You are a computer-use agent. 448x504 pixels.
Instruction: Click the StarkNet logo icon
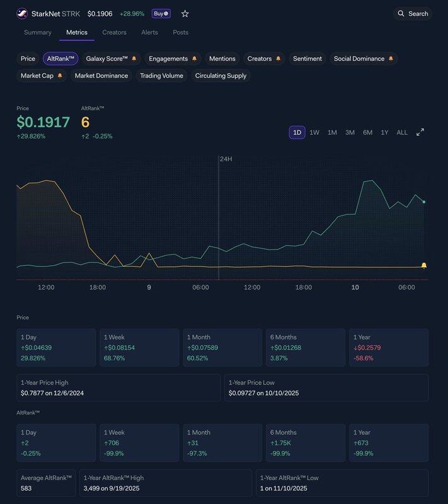[x=22, y=14]
